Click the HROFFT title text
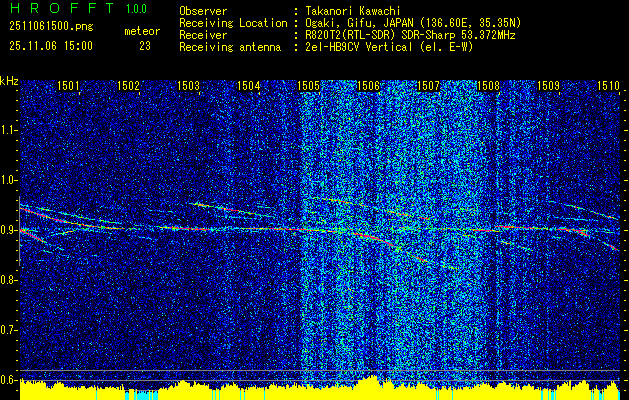This screenshot has height=400, width=629. coord(62,8)
